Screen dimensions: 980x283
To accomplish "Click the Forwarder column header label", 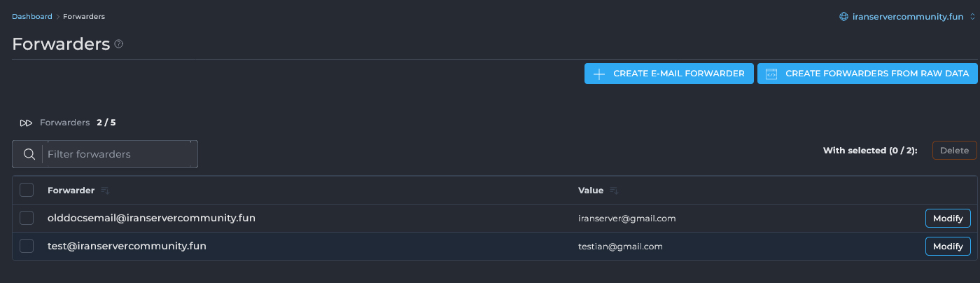I will coord(71,191).
